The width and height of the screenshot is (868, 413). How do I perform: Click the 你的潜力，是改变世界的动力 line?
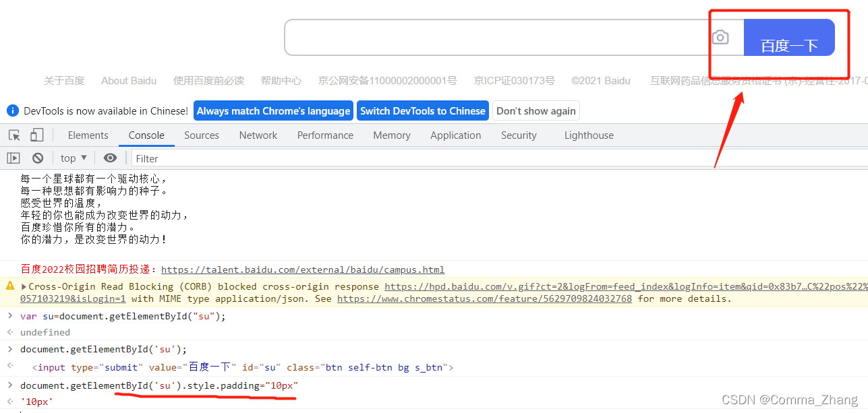pos(94,239)
